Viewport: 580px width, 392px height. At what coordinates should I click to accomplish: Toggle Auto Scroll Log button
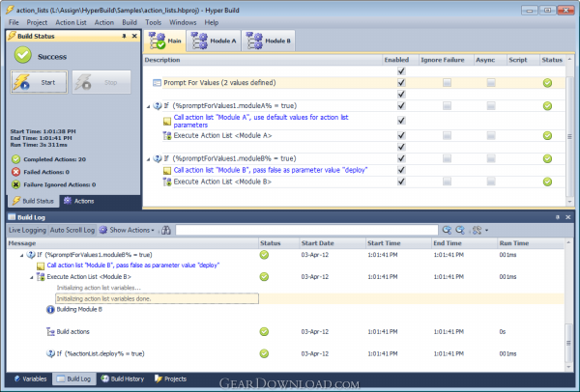(x=72, y=230)
